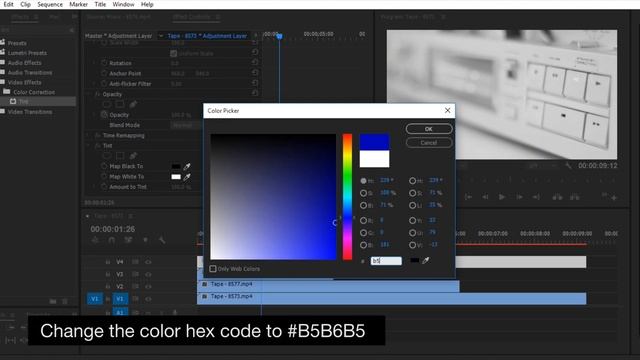Click the vertical hue spectrum slider
640x360 pixels.
pyautogui.click(x=347, y=197)
